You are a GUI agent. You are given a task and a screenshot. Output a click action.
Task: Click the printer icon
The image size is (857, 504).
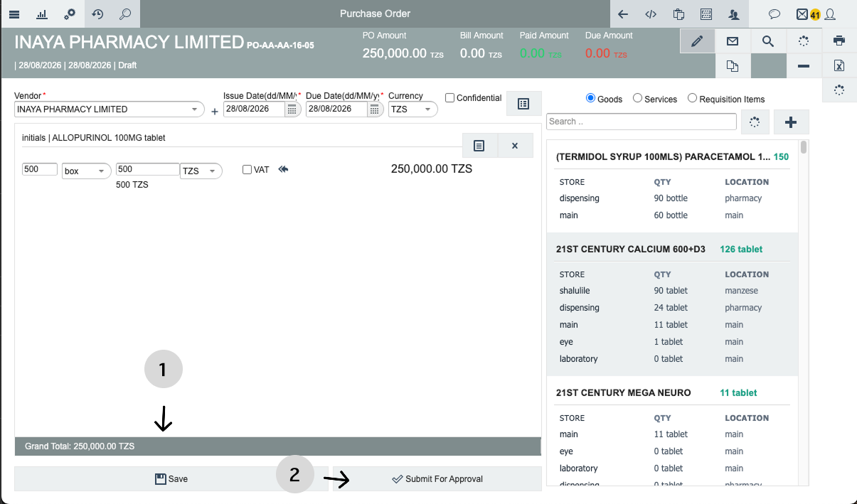(839, 41)
